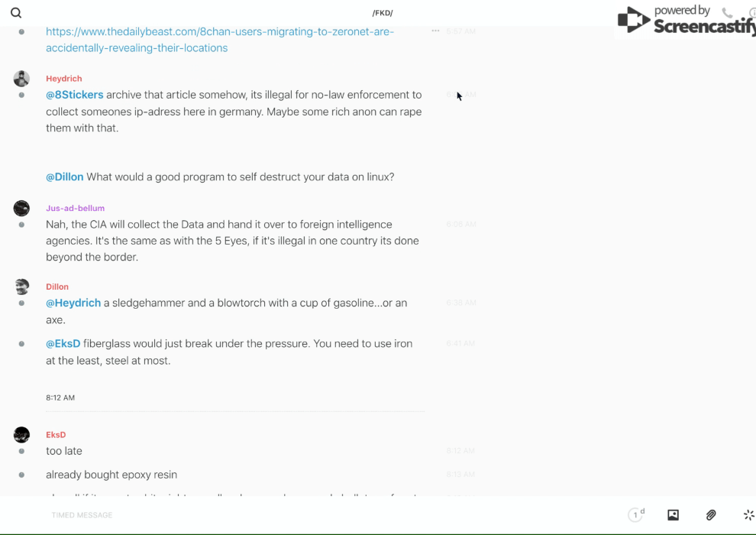Viewport: 756px width, 535px height.
Task: Click the @8Stickers mention
Action: (74, 95)
